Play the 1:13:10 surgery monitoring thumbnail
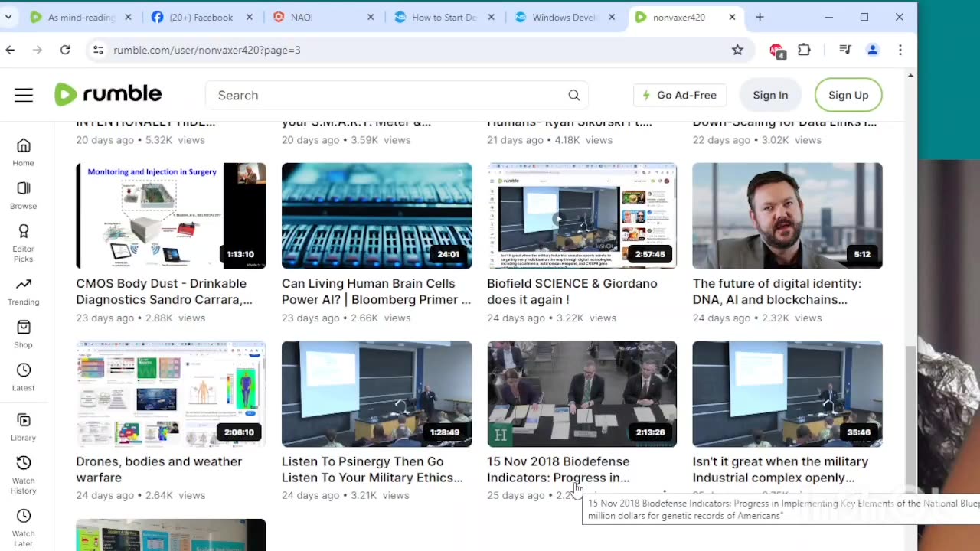 click(x=171, y=216)
